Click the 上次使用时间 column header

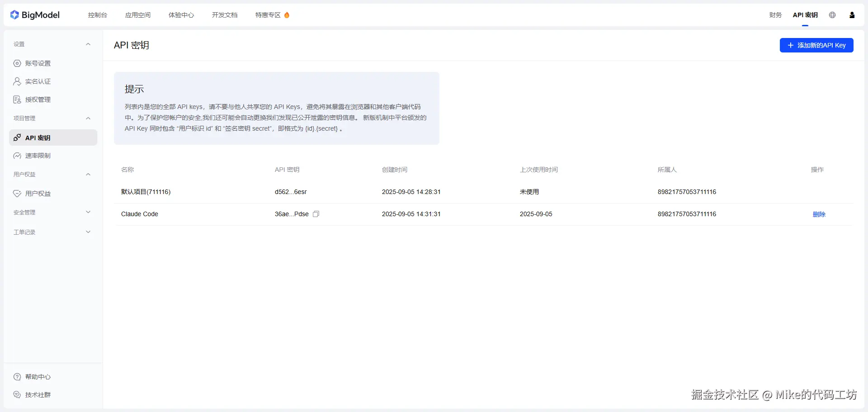click(539, 170)
